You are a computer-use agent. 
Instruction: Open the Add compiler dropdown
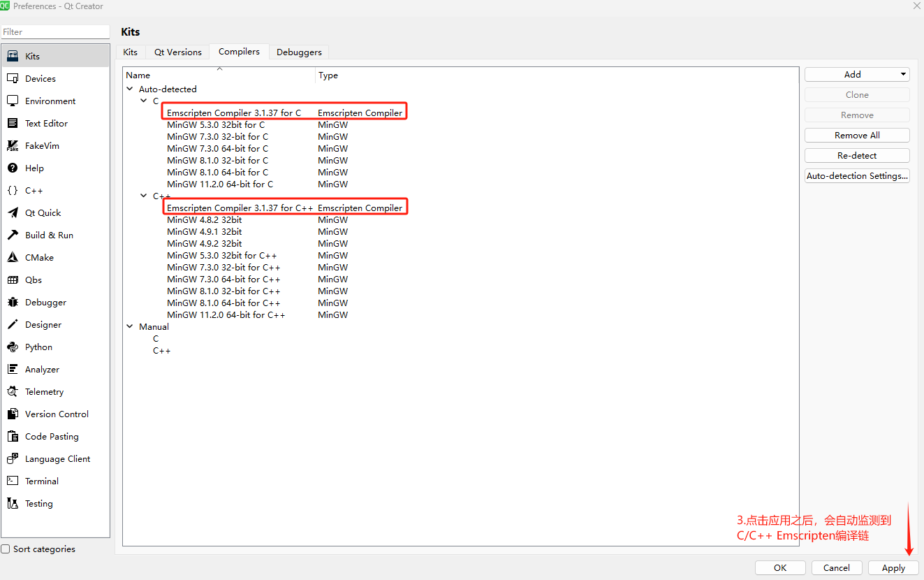tap(857, 74)
